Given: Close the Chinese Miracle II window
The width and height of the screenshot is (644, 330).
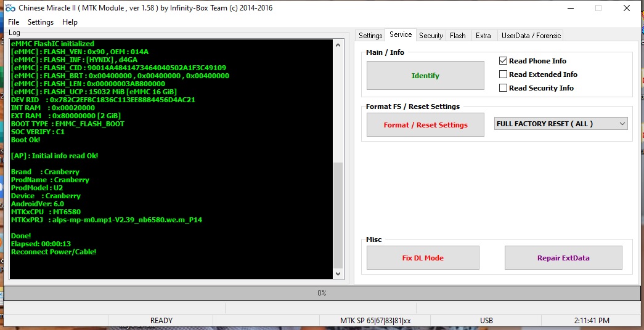Looking at the screenshot, I should coord(627,8).
